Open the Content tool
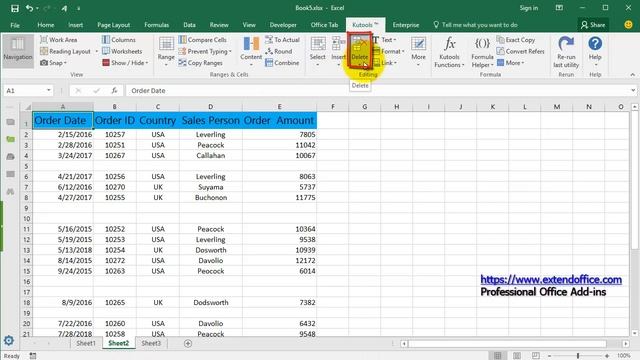This screenshot has height=360, width=640. pyautogui.click(x=251, y=51)
